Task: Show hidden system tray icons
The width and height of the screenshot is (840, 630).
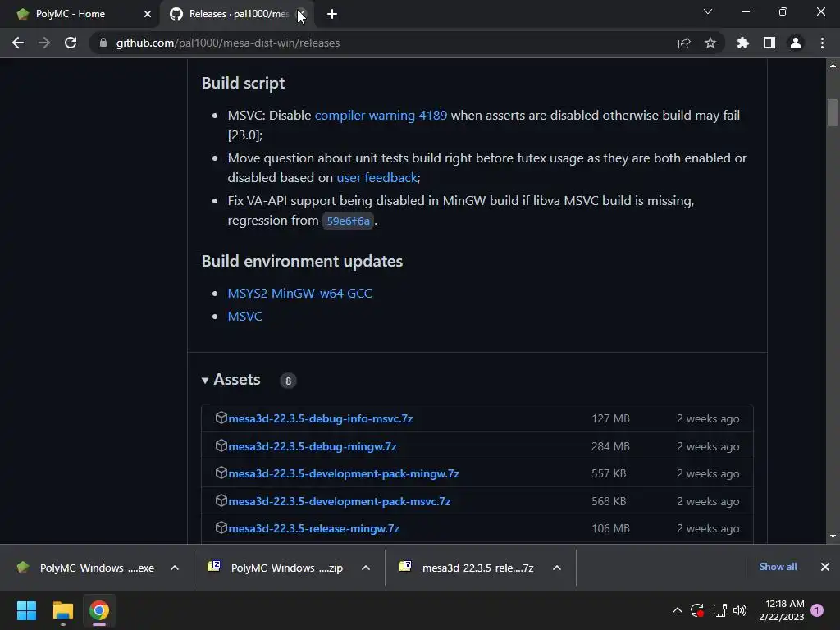Action: [x=677, y=610]
